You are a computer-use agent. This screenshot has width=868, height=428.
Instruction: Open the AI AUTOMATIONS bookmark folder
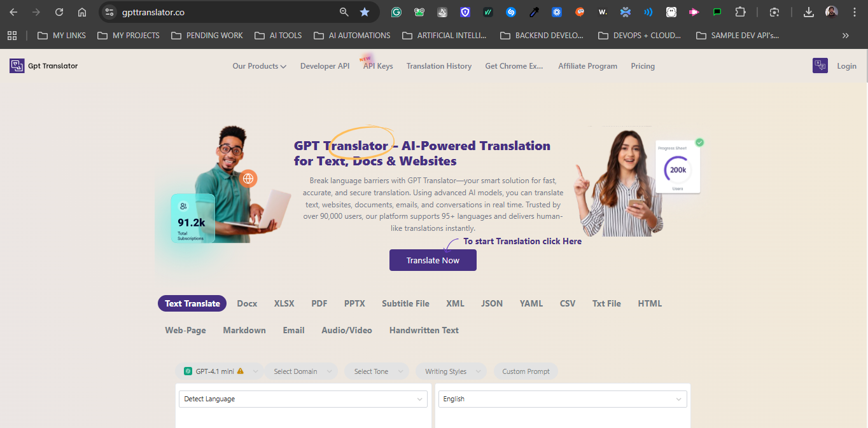352,36
